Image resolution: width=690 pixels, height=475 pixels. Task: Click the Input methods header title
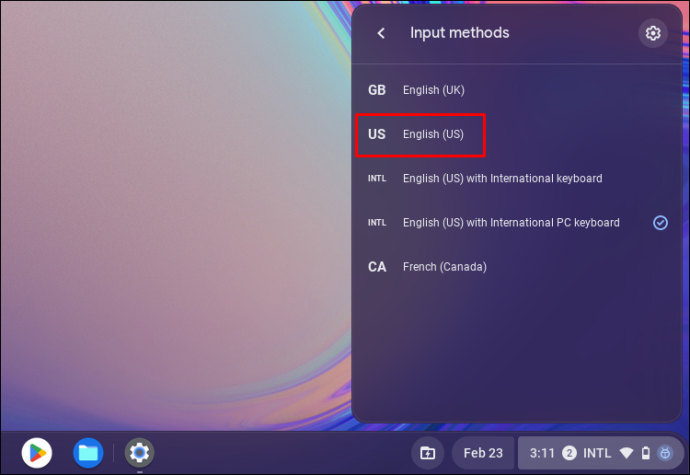(x=459, y=33)
